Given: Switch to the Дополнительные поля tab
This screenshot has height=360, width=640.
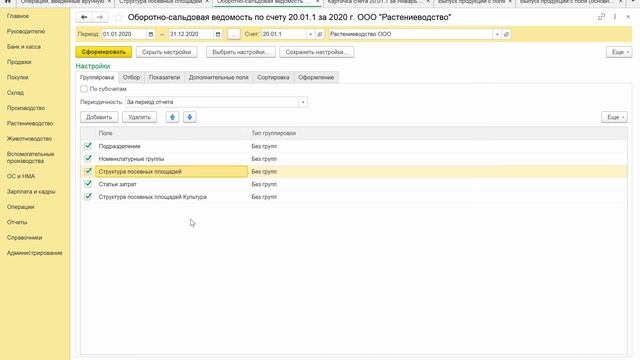Looking at the screenshot, I should [218, 77].
